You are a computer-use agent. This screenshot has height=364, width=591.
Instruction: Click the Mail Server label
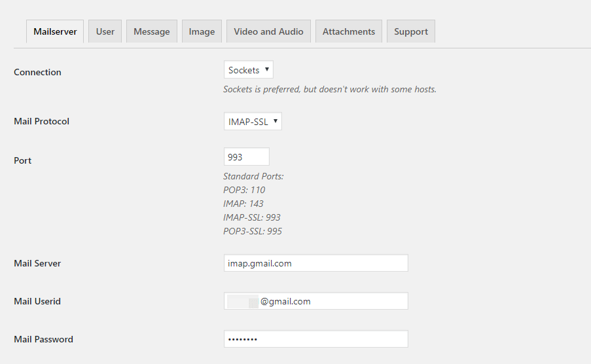coord(37,263)
